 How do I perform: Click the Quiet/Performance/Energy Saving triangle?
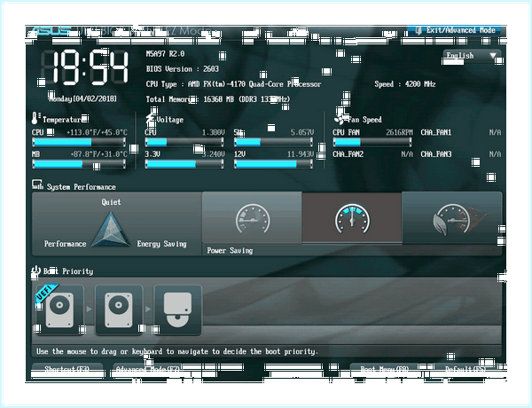coord(111,230)
